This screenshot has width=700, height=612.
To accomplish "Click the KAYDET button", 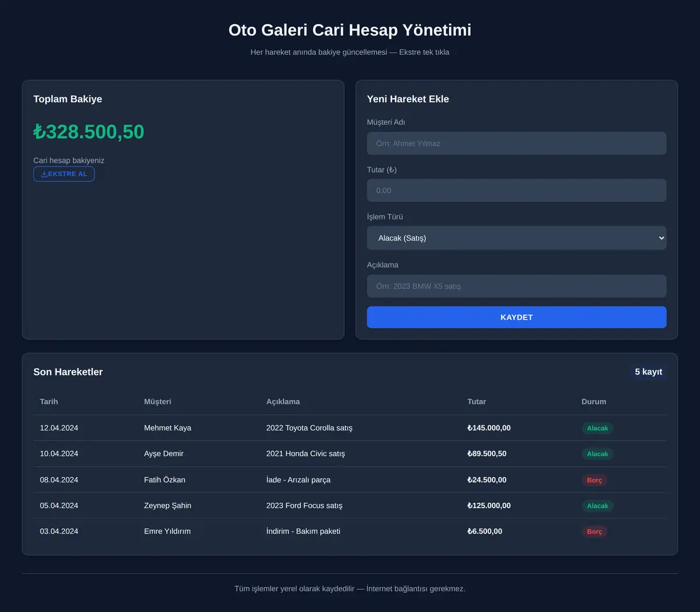I will click(x=516, y=317).
